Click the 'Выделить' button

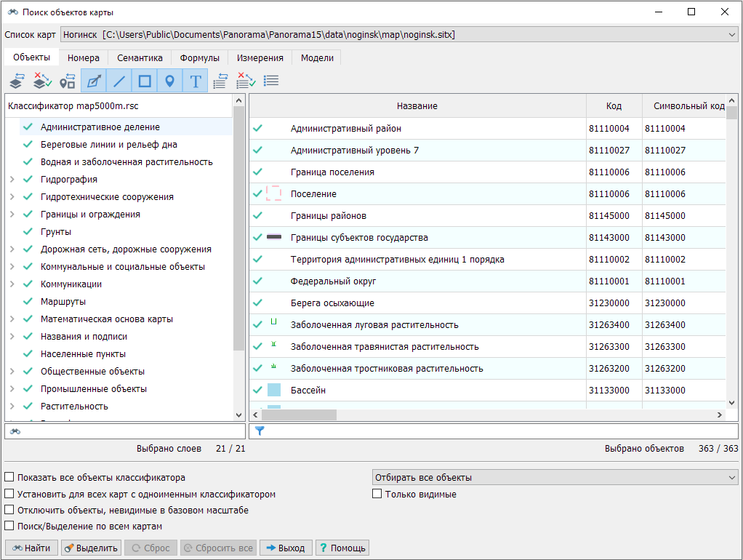pyautogui.click(x=91, y=548)
